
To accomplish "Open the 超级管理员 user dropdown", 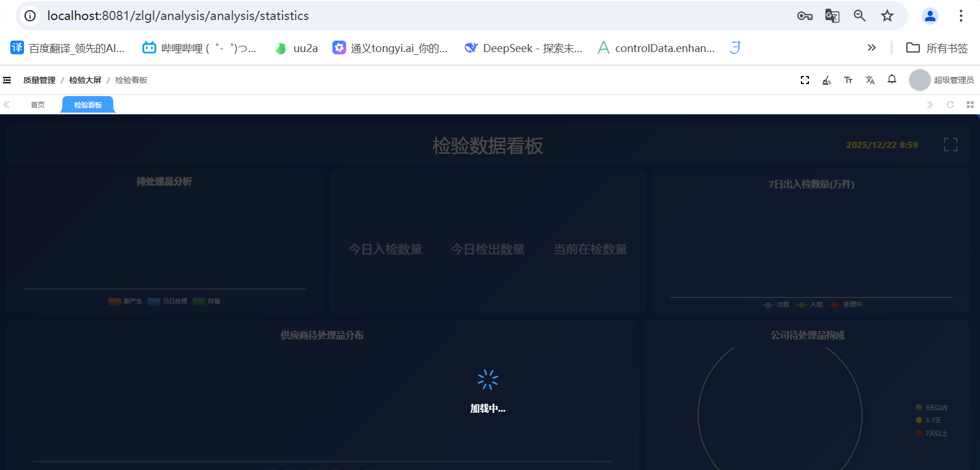I will (942, 80).
